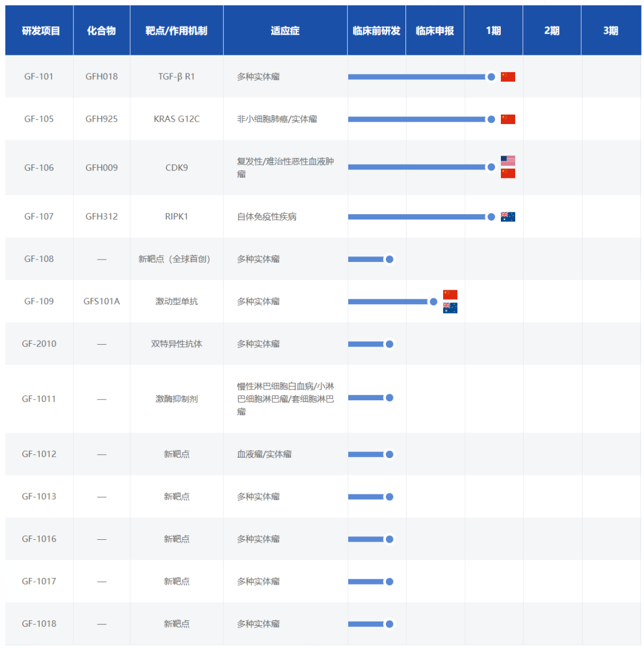Click the 3期 column header

(x=611, y=30)
